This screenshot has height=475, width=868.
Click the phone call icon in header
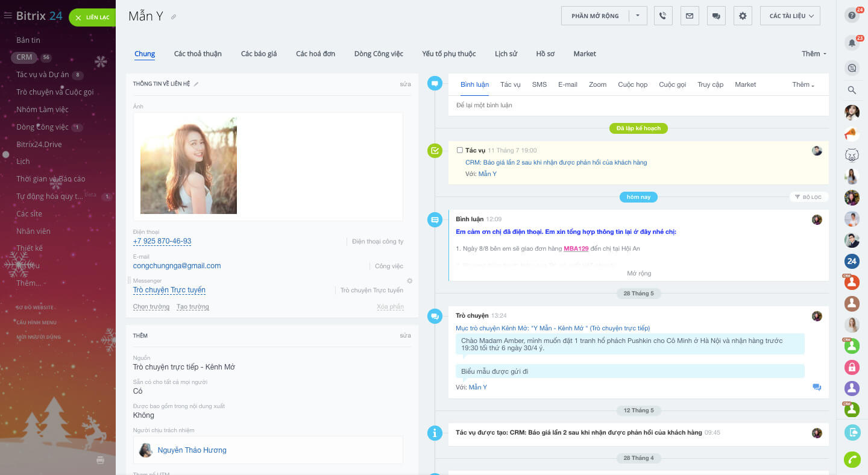(x=663, y=16)
